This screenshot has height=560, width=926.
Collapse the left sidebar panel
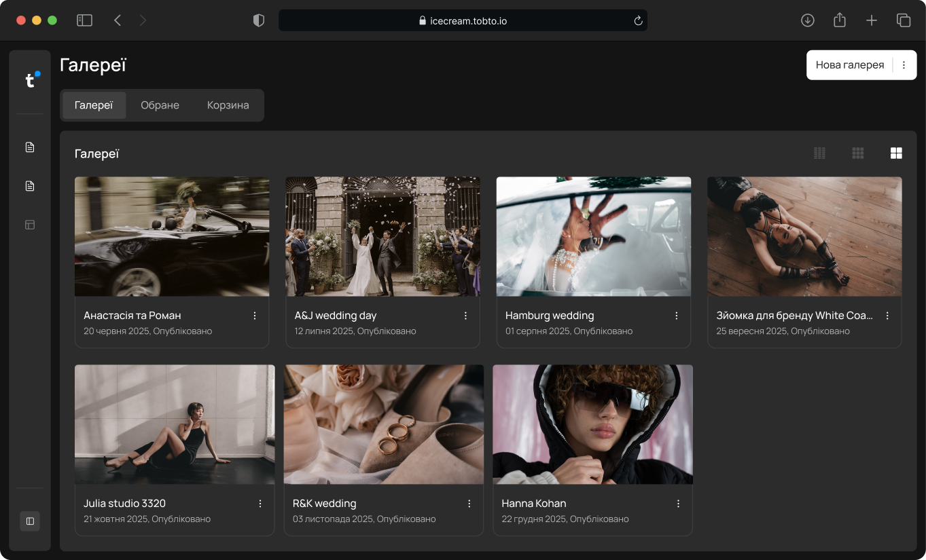pyautogui.click(x=30, y=521)
